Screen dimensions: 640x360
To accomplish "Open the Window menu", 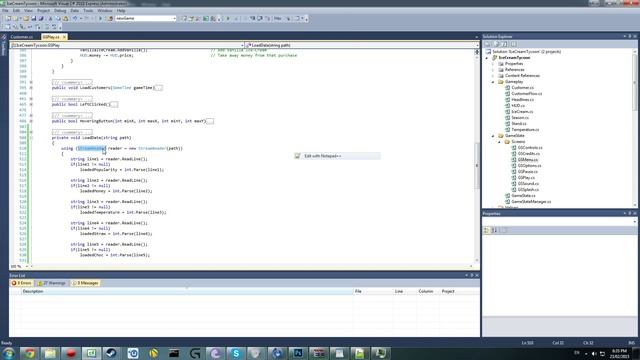I will click(x=104, y=11).
